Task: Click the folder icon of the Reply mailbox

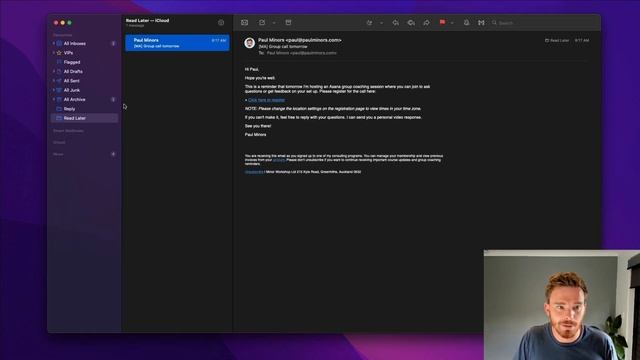Action: click(x=59, y=109)
